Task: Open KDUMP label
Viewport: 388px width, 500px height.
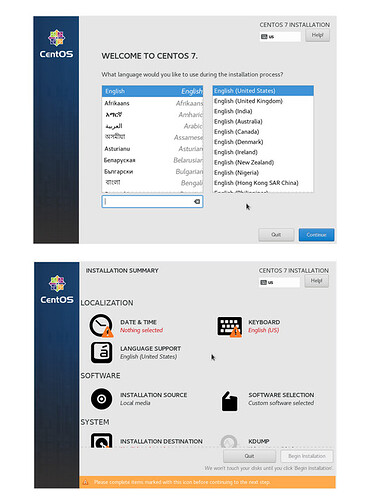Action: [259, 441]
